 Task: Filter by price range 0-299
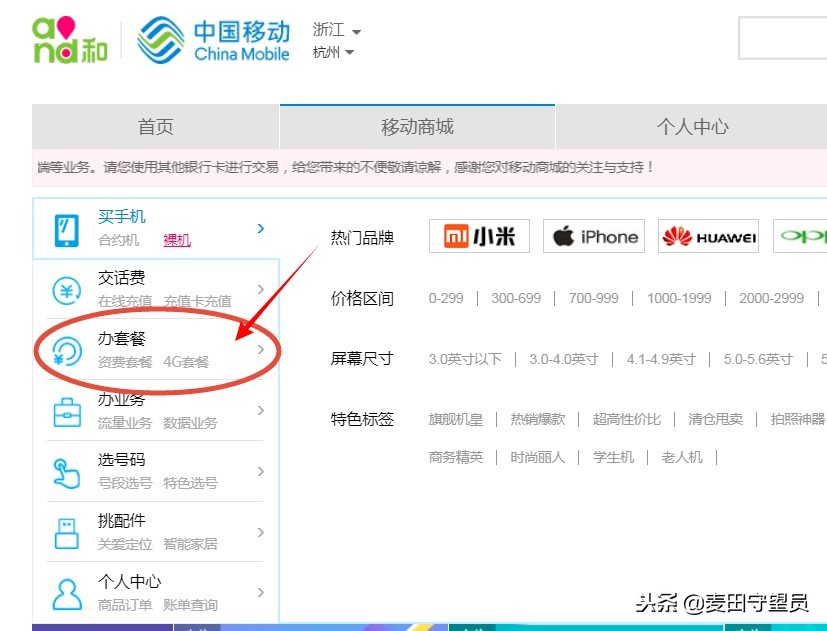click(x=446, y=299)
